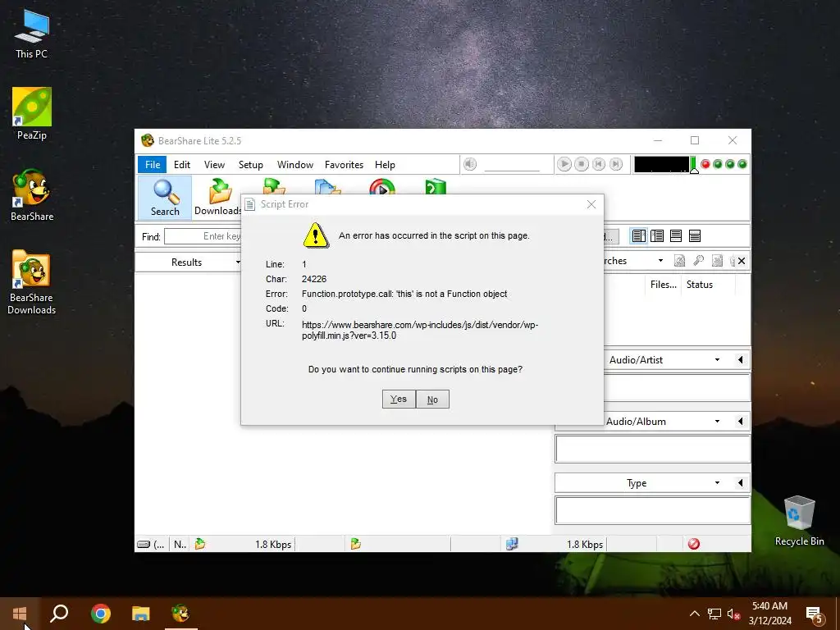840x630 pixels.
Task: Click the next track button
Action: point(616,164)
